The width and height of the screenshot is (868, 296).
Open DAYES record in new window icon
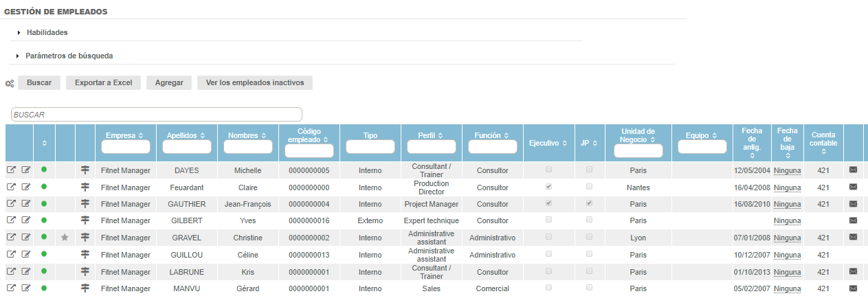pos(11,170)
